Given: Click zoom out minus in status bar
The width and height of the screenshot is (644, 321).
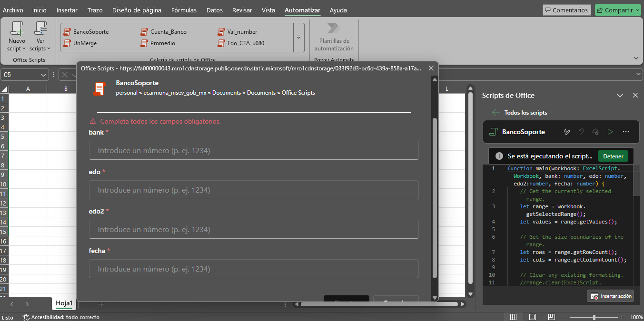Looking at the screenshot, I should 566,317.
